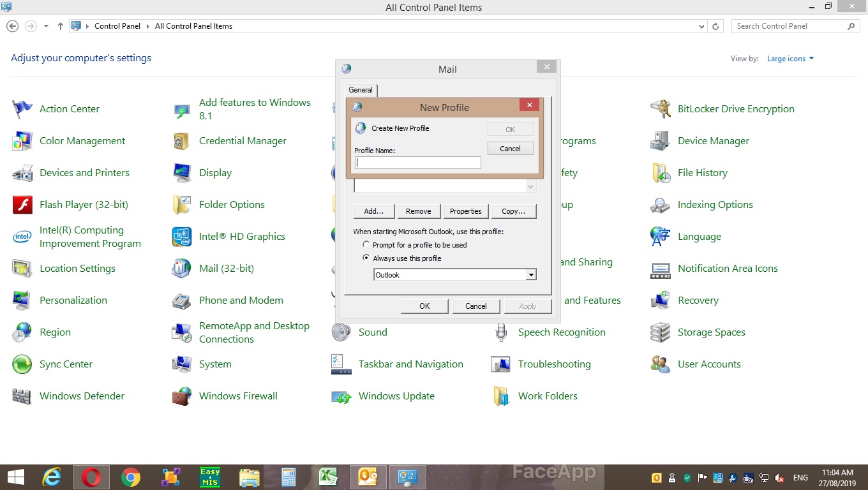Open the Indexing Options magnifier icon
The image size is (868, 490).
click(661, 205)
